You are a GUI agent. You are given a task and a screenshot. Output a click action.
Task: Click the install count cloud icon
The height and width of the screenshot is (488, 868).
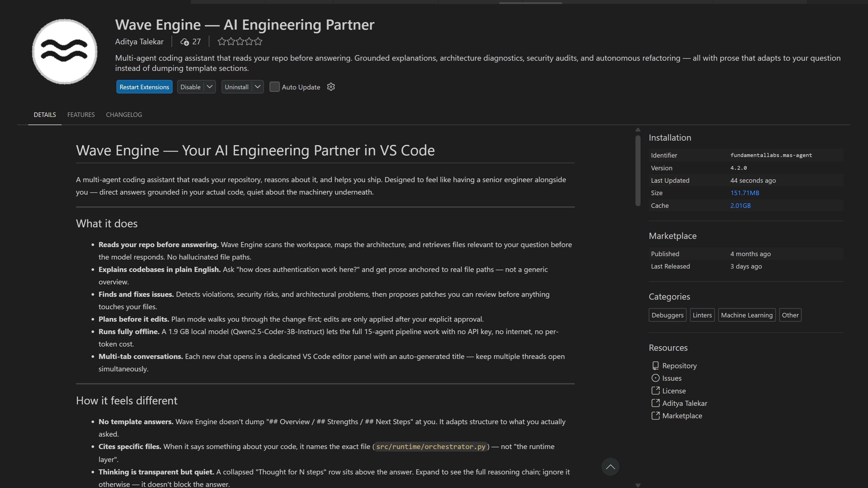click(x=185, y=42)
